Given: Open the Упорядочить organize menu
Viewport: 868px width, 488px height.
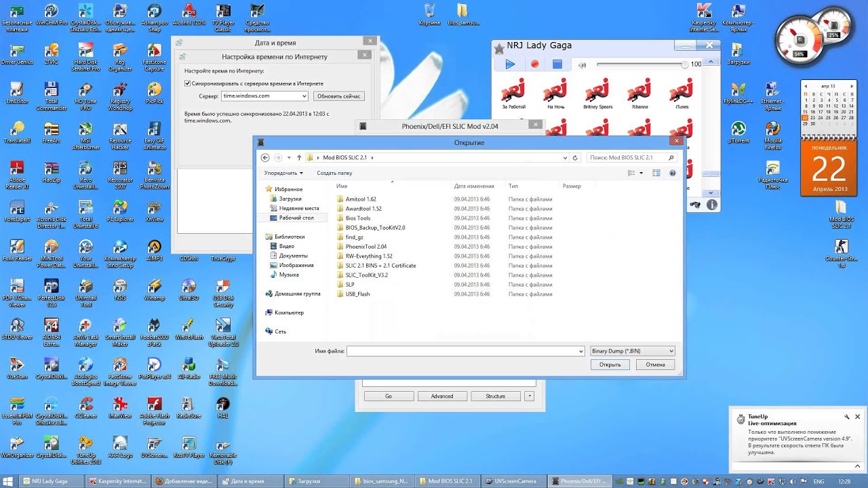Looking at the screenshot, I should 283,173.
